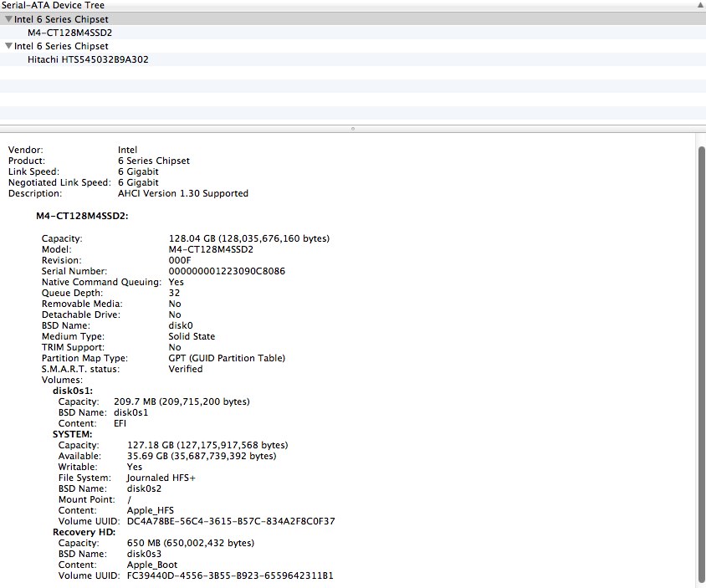Click the S.M.A.R.T. status 'Verified' value
The height and width of the screenshot is (588, 706).
pyautogui.click(x=186, y=369)
